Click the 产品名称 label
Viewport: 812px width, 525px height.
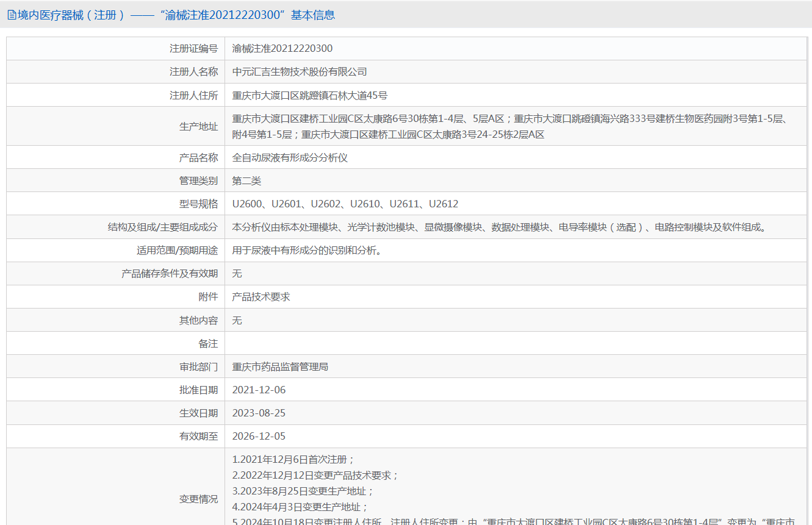198,157
